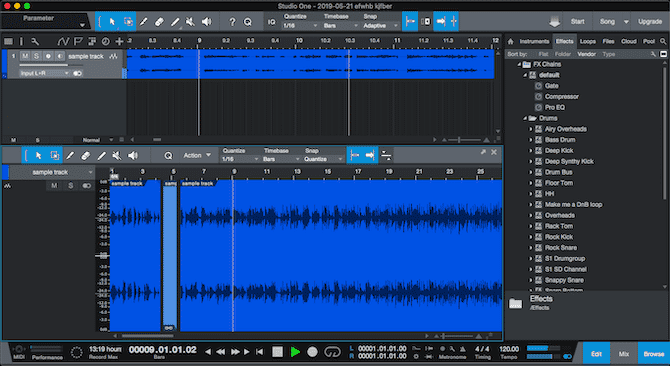
Task: Select the Range tool in the top toolbar
Action: click(128, 22)
